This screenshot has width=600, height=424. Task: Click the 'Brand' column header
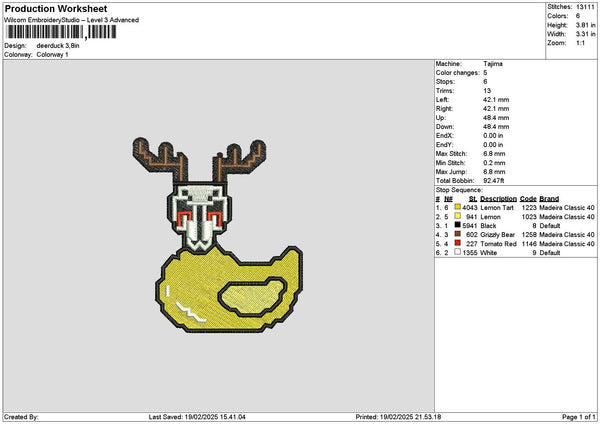pos(549,199)
